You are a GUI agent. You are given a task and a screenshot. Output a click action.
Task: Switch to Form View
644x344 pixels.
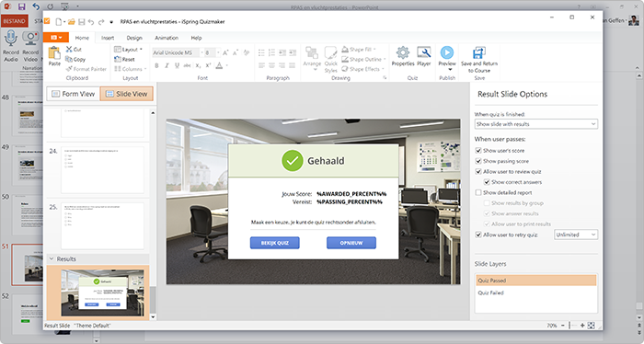(73, 94)
